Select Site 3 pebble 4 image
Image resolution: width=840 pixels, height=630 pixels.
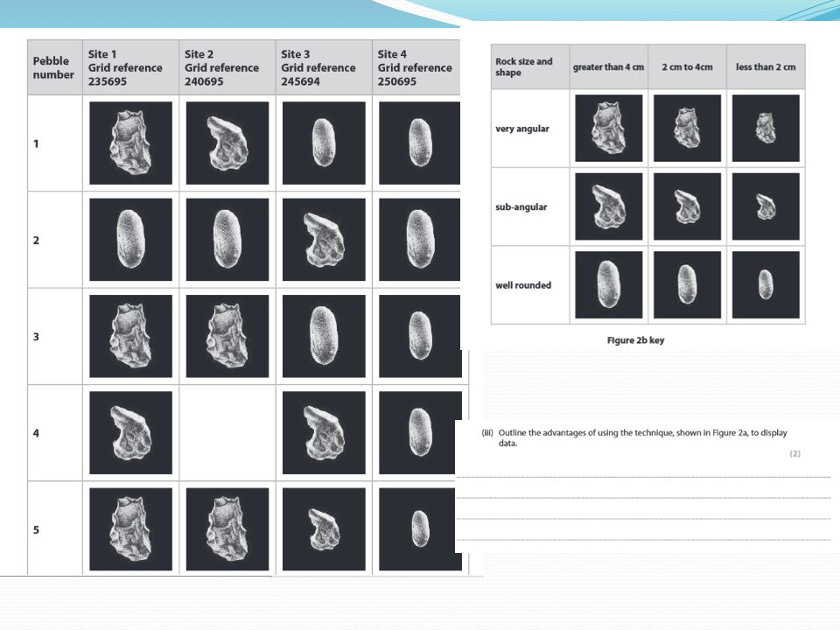coord(324,432)
